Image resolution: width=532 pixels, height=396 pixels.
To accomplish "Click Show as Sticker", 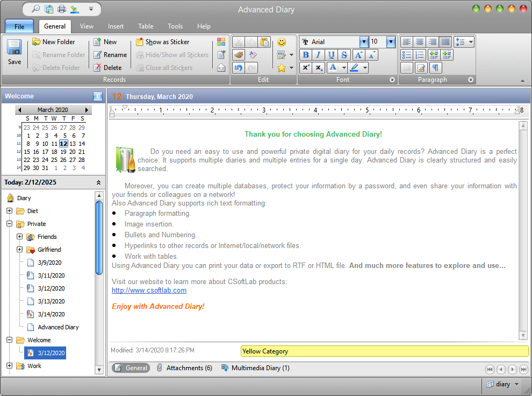I will coord(162,42).
